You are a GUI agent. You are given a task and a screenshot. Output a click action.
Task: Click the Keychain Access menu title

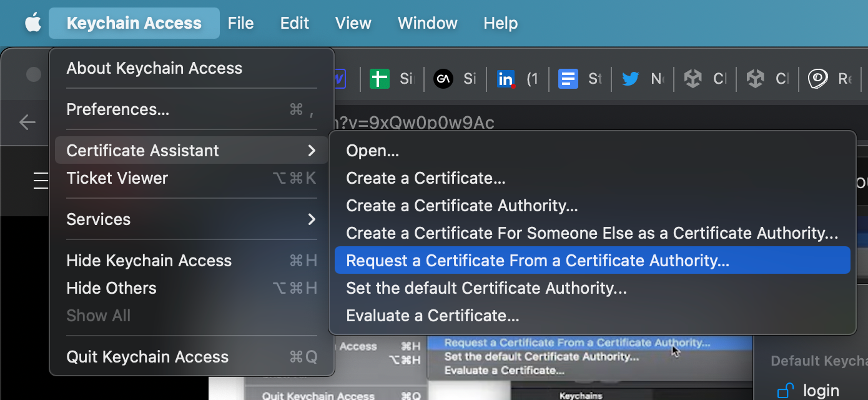(134, 23)
